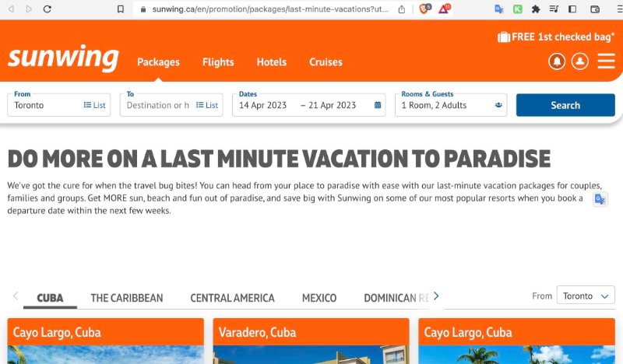Click the share icon in address bar

pos(402,9)
